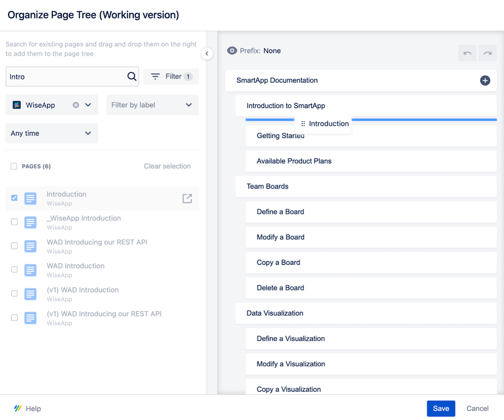Undo the last page tree change

pyautogui.click(x=467, y=53)
